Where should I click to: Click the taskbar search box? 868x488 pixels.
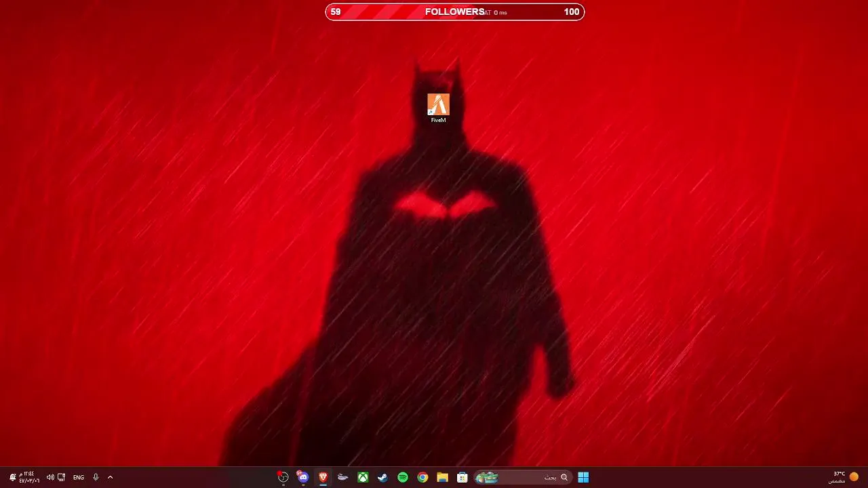(522, 477)
